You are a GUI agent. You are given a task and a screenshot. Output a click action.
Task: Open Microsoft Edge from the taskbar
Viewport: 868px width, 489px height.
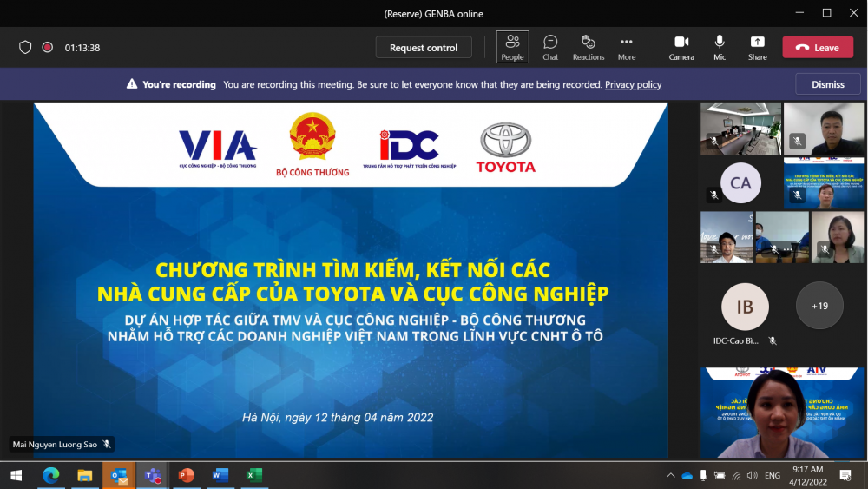click(50, 475)
